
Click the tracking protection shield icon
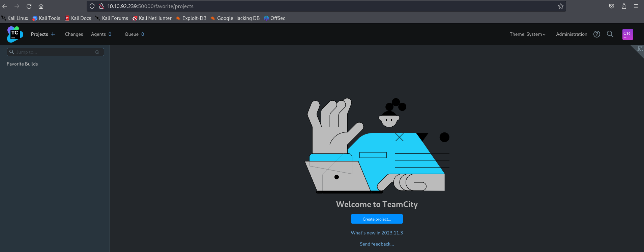(x=92, y=6)
